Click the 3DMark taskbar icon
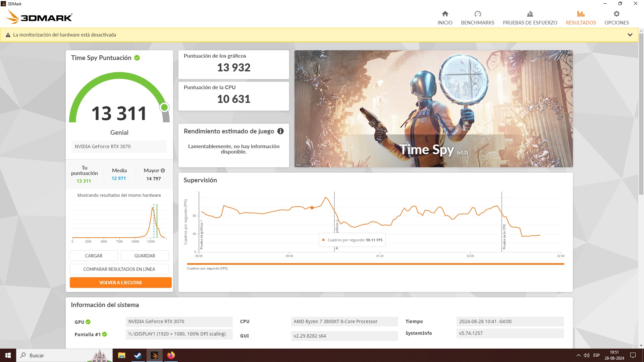 (x=155, y=355)
